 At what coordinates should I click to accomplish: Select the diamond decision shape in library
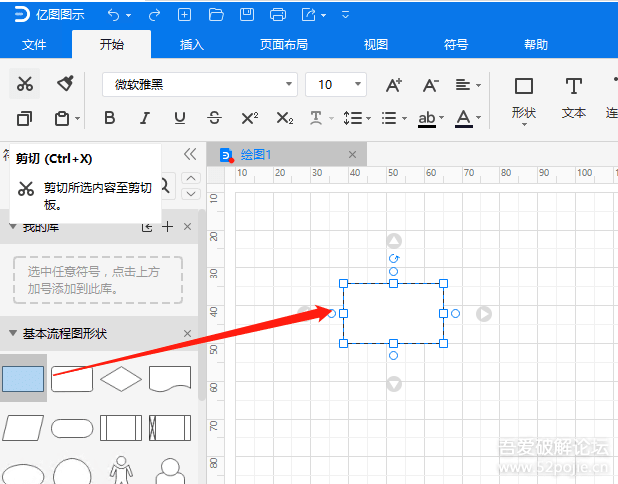[121, 378]
